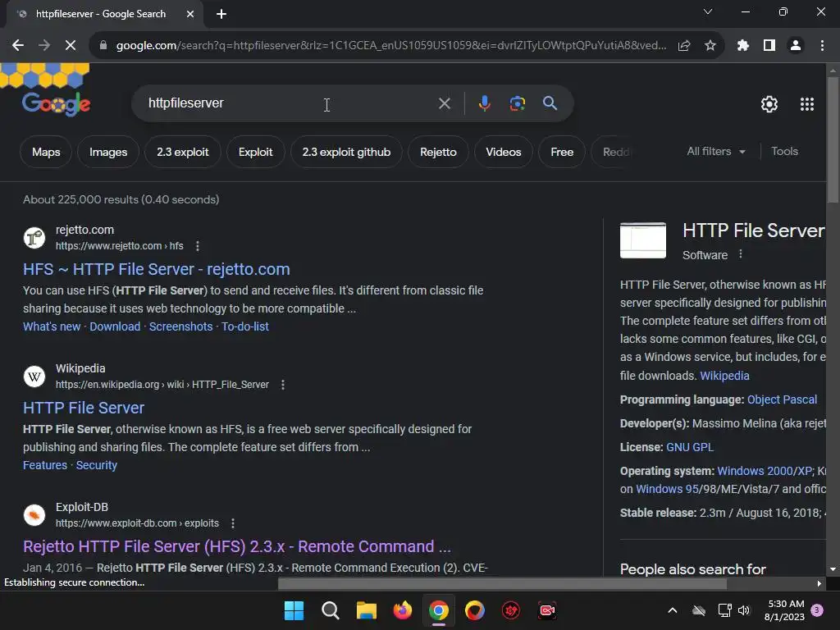
Task: Search by image with Google Lens
Action: 517,103
